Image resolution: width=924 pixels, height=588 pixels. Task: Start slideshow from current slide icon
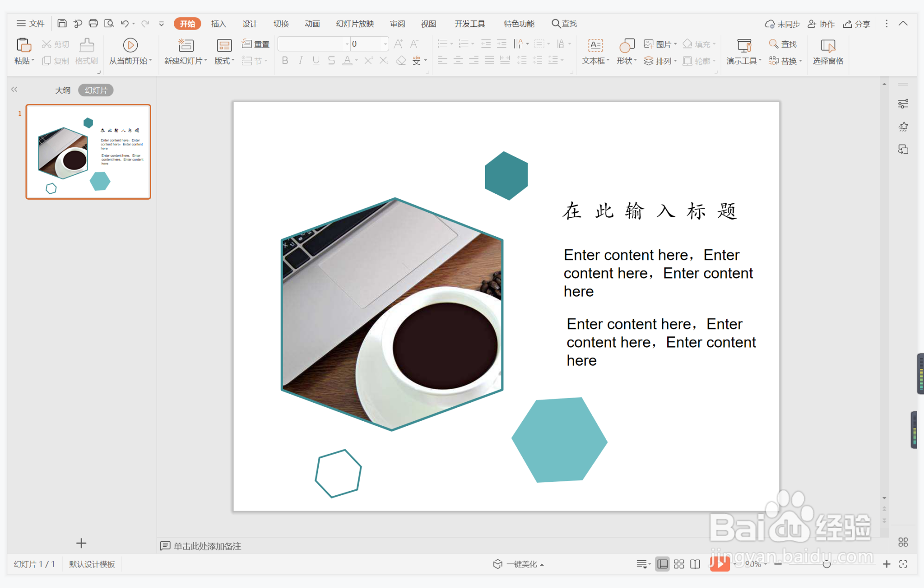(x=130, y=45)
